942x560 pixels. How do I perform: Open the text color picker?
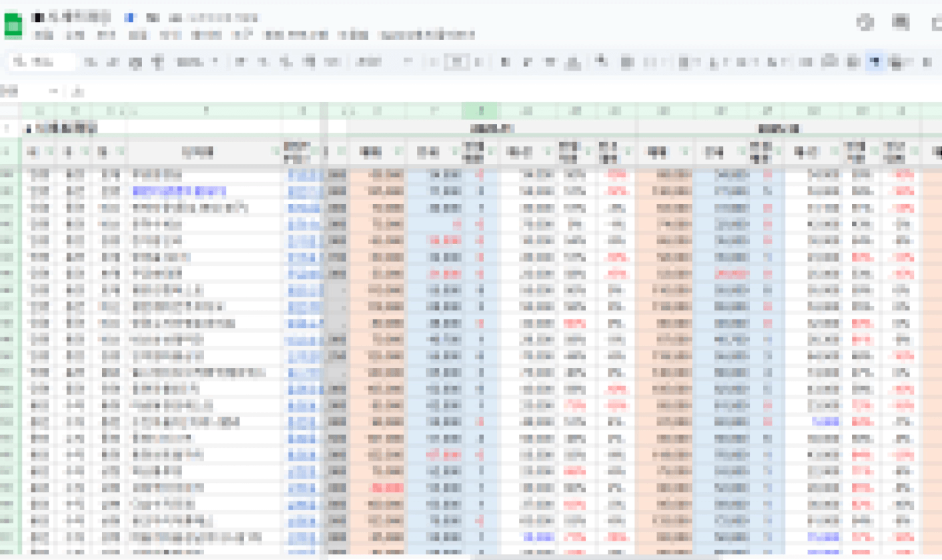572,63
